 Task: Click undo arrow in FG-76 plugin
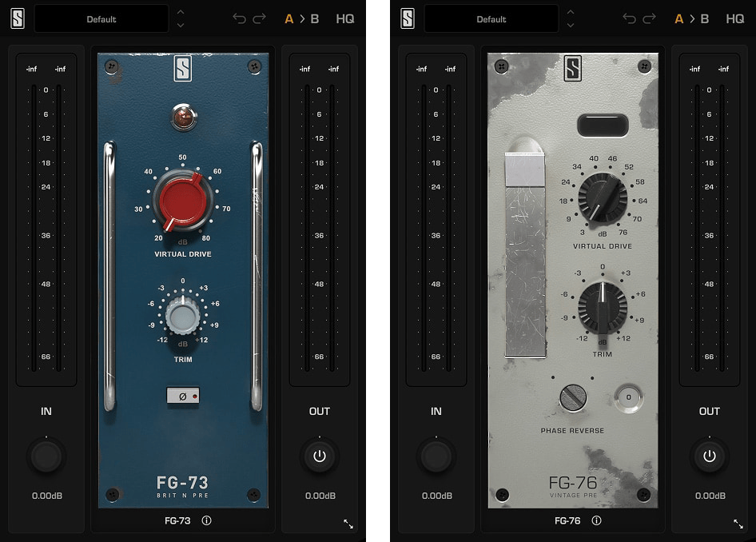click(x=630, y=18)
